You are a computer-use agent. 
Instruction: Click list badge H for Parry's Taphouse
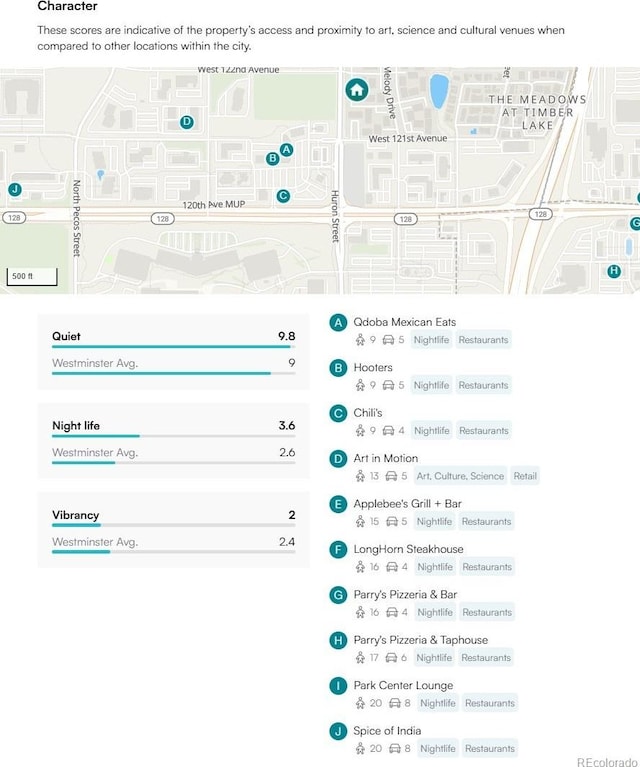tap(338, 640)
